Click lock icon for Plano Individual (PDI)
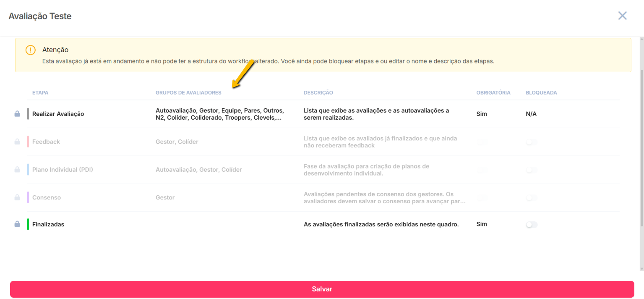The width and height of the screenshot is (644, 299). coord(17,170)
